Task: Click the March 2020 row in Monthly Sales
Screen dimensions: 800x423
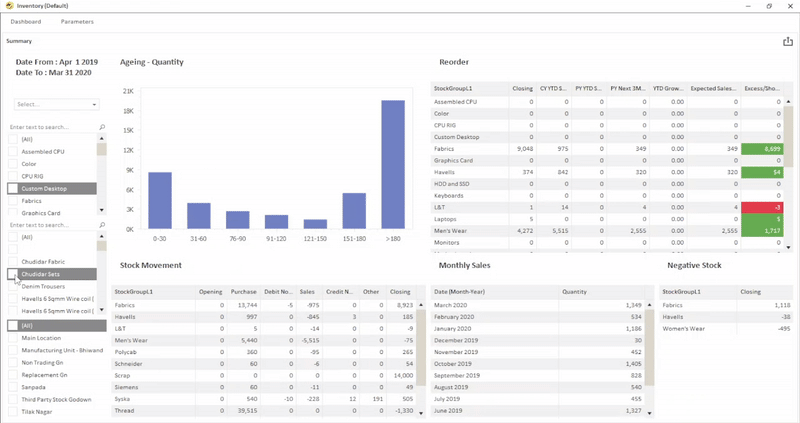Action: pos(537,305)
